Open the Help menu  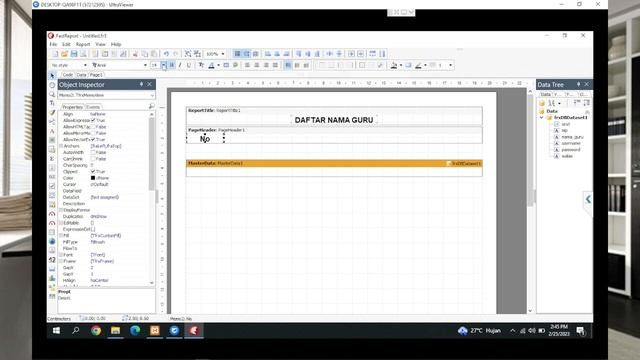pos(116,44)
